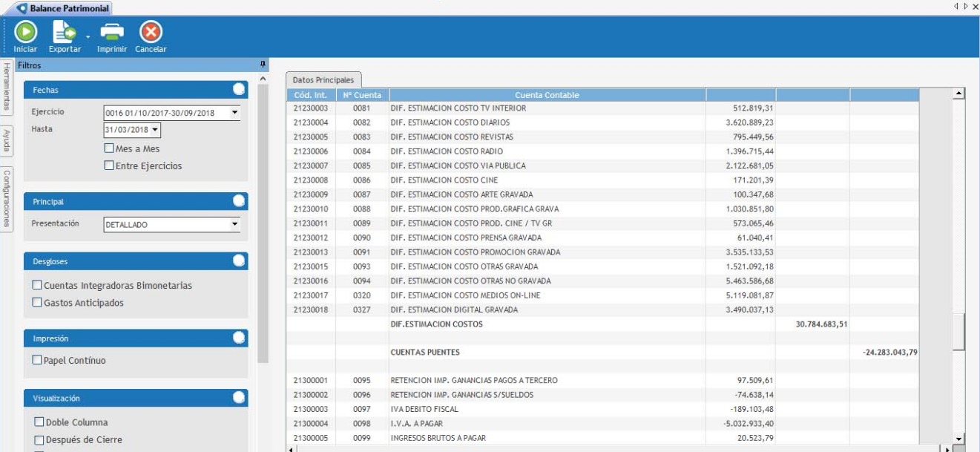Select the Datos Principales tab
The height and width of the screenshot is (452, 980).
coord(323,79)
